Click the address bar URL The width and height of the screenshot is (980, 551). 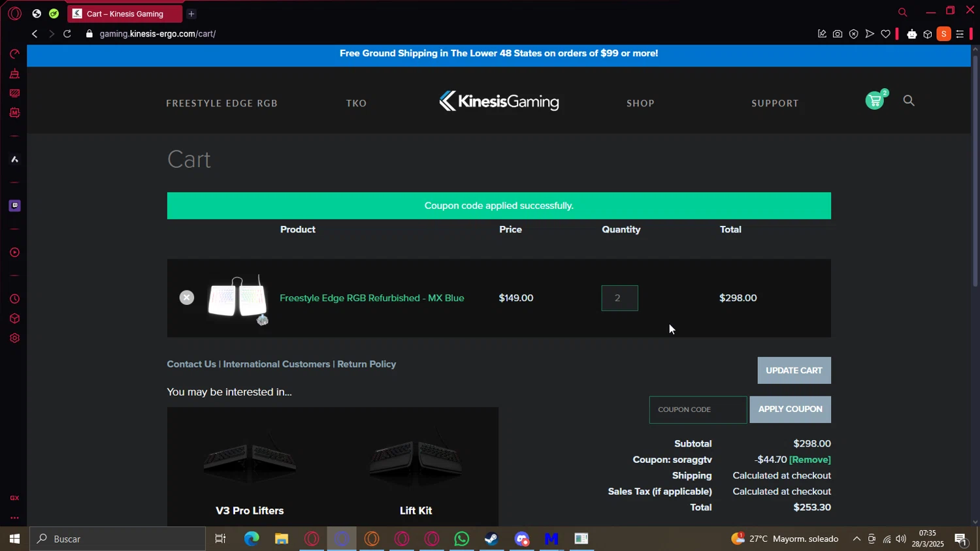157,34
